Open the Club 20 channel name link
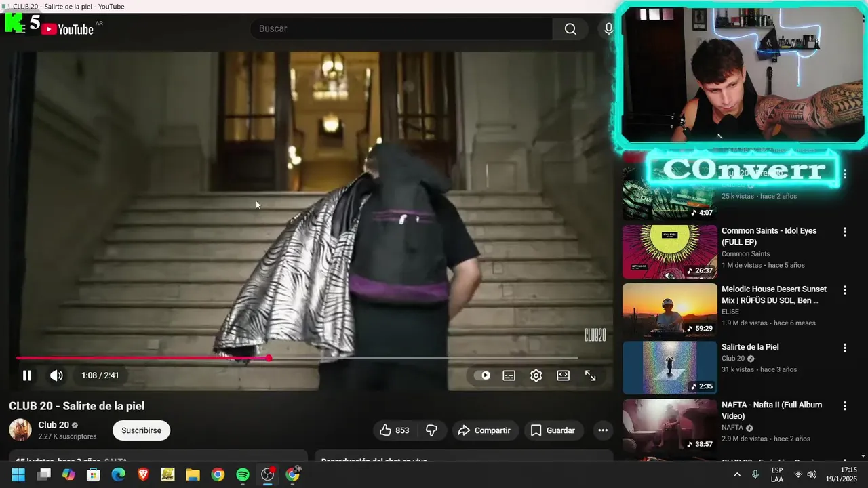868x488 pixels. [x=54, y=425]
